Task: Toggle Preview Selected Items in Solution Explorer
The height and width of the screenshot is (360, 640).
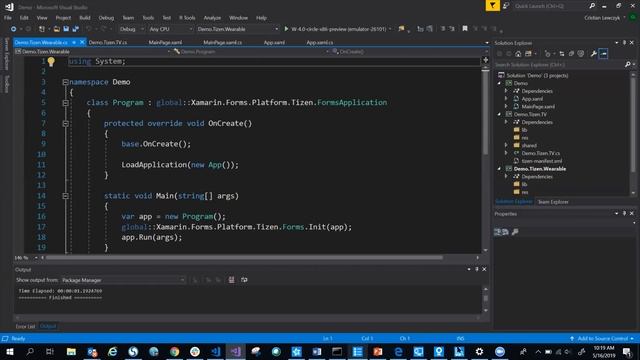Action: tap(603, 54)
